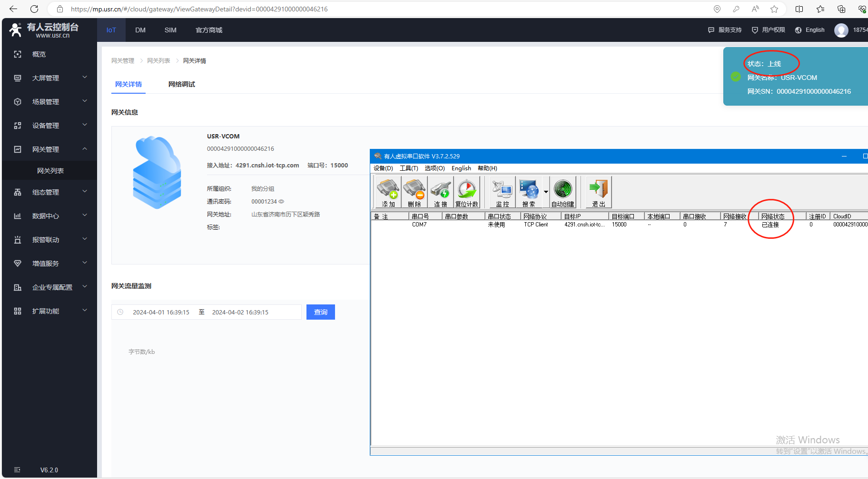The height and width of the screenshot is (479, 868).
Task: Click the start date 2024-04-01 16:39:15 field
Action: (x=161, y=313)
